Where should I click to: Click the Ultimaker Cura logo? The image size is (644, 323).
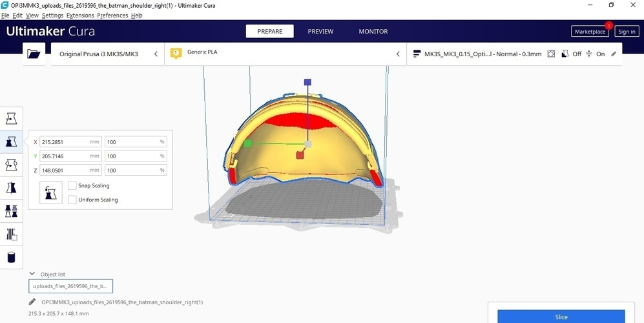tap(50, 31)
